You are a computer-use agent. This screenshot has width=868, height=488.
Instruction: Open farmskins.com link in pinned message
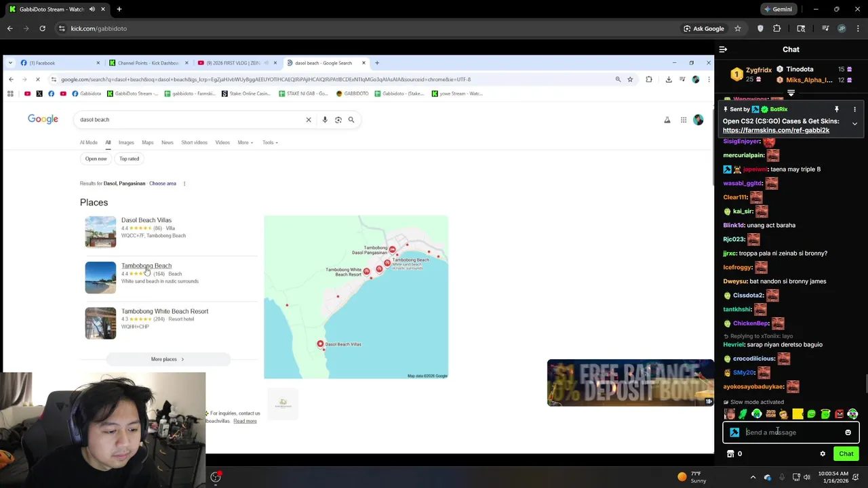tap(776, 130)
